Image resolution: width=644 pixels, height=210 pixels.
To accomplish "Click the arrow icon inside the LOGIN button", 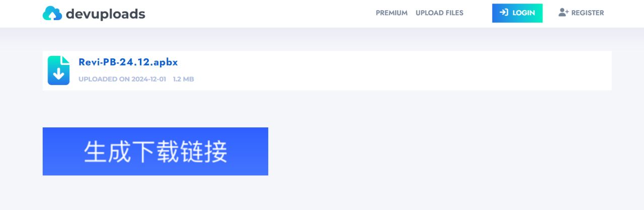I will (504, 13).
